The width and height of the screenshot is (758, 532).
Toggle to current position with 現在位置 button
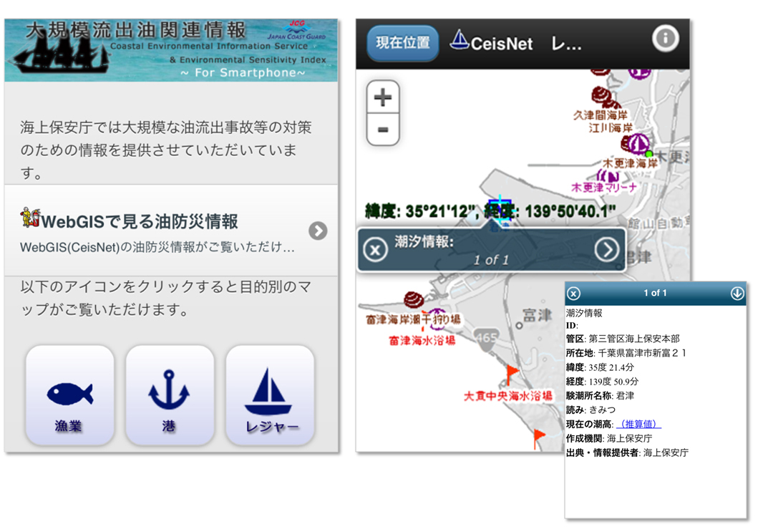click(x=402, y=42)
